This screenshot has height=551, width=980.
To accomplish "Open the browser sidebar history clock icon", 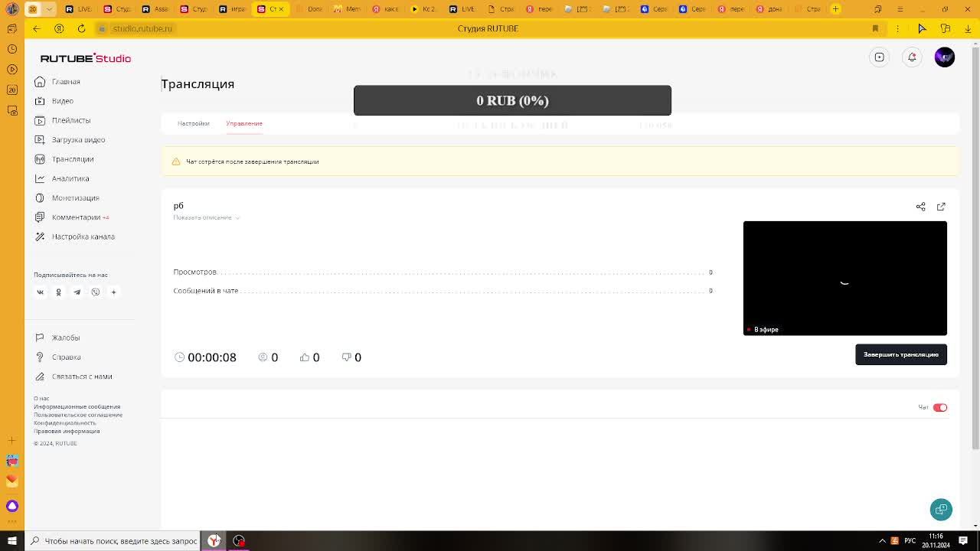I will click(12, 49).
